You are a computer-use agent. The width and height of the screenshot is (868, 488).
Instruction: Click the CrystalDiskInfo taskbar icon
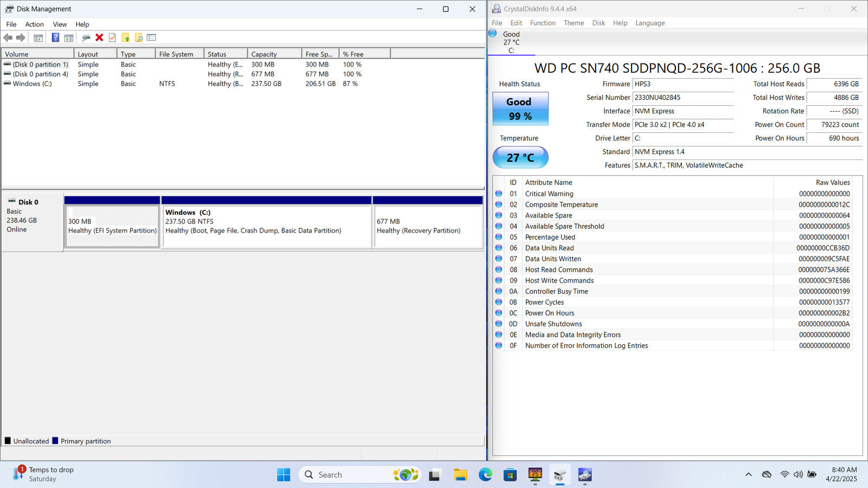[585, 475]
